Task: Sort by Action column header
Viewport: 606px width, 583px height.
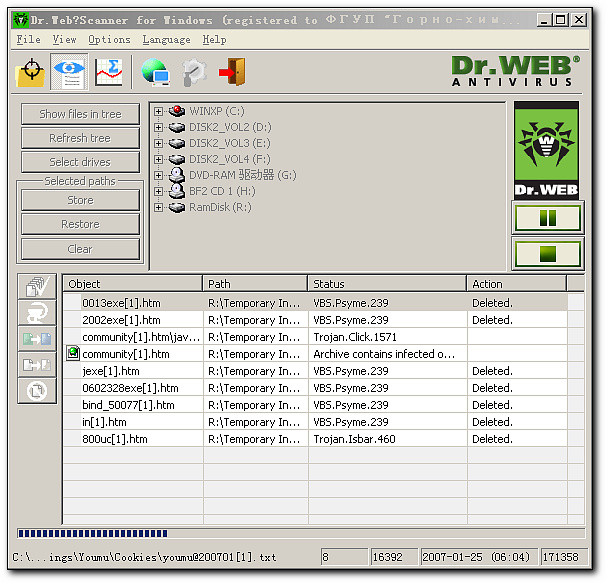Action: 517,284
